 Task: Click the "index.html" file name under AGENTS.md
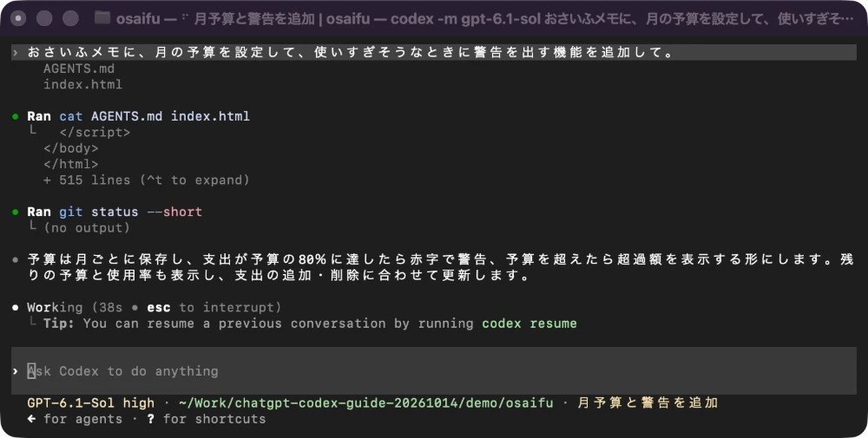click(x=83, y=85)
